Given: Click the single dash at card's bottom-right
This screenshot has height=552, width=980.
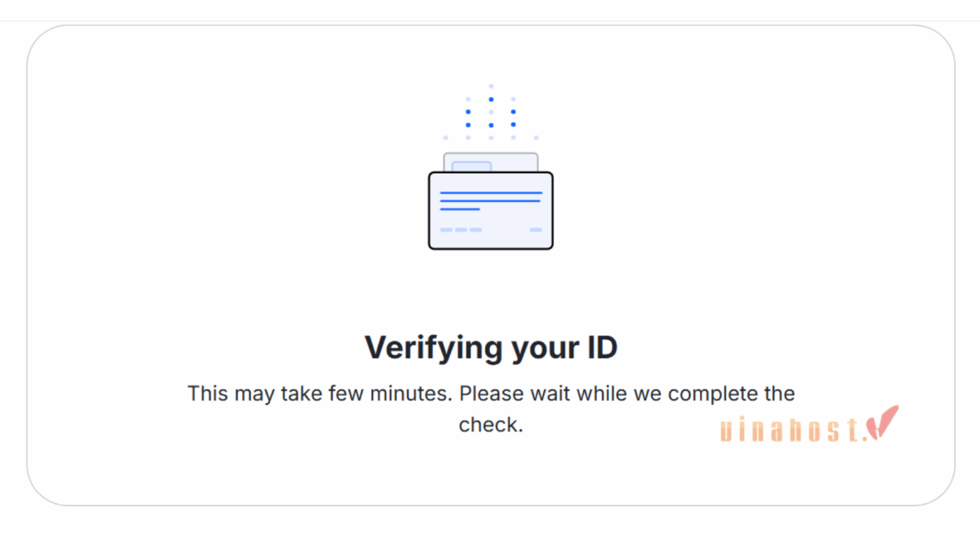Looking at the screenshot, I should tap(535, 230).
